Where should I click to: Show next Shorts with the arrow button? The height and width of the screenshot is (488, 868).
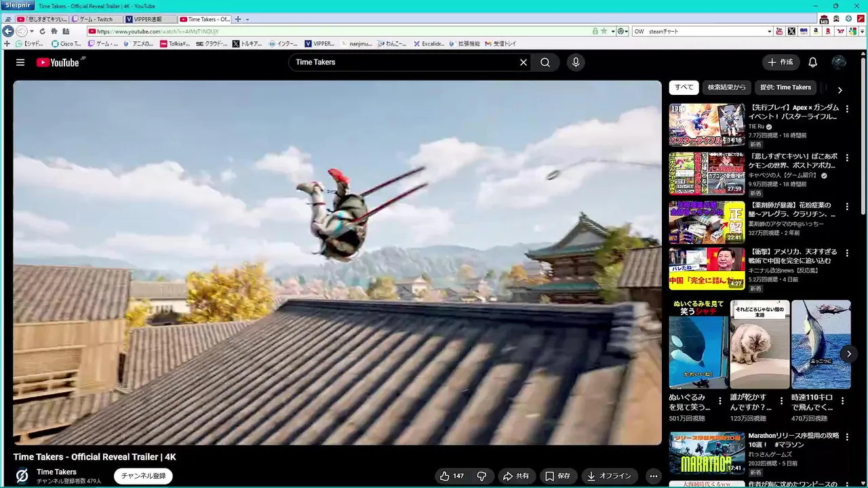[848, 354]
